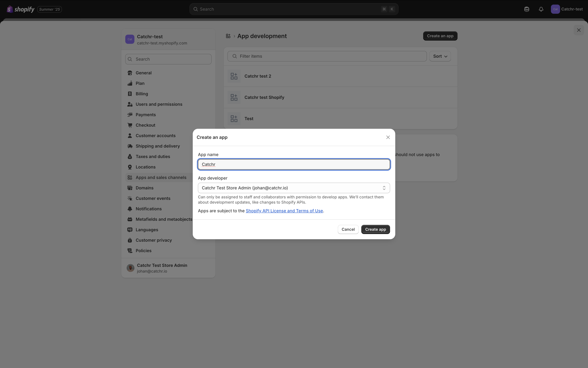Image resolution: width=588 pixels, height=368 pixels.
Task: Click the Create an app header button
Action: tap(440, 36)
